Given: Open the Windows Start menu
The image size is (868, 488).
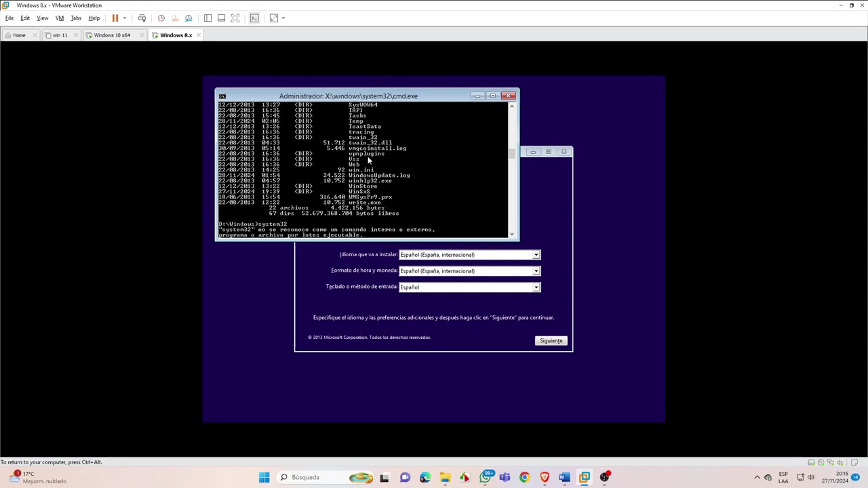Looking at the screenshot, I should click(264, 477).
